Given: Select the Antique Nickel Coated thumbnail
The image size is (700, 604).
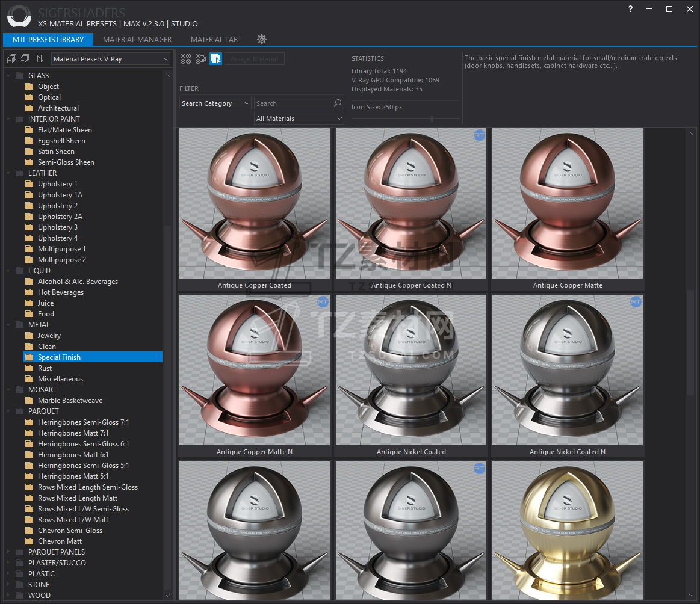Looking at the screenshot, I should coord(411,370).
